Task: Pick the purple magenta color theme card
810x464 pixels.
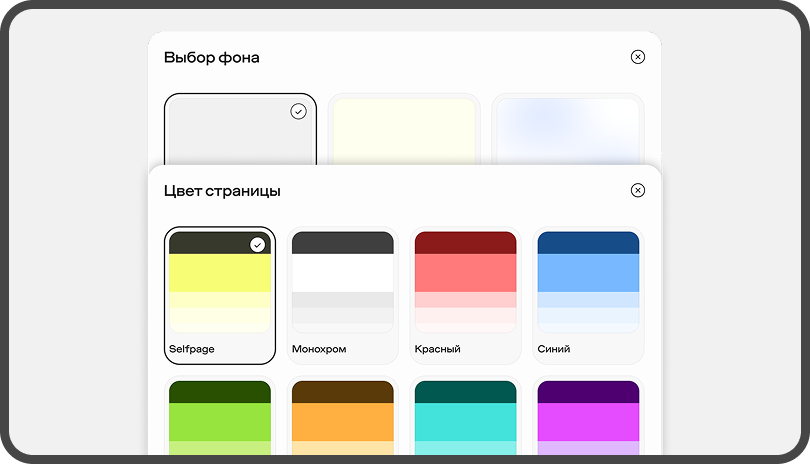Action: pyautogui.click(x=588, y=416)
